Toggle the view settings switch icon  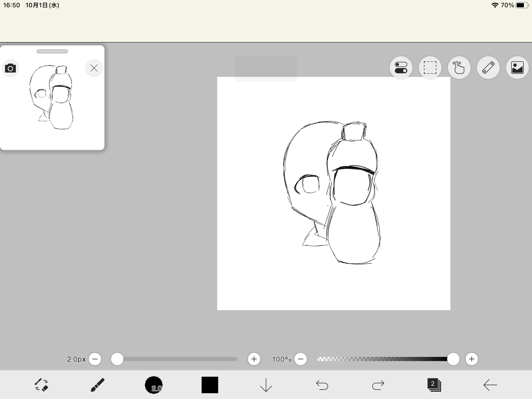(x=401, y=68)
